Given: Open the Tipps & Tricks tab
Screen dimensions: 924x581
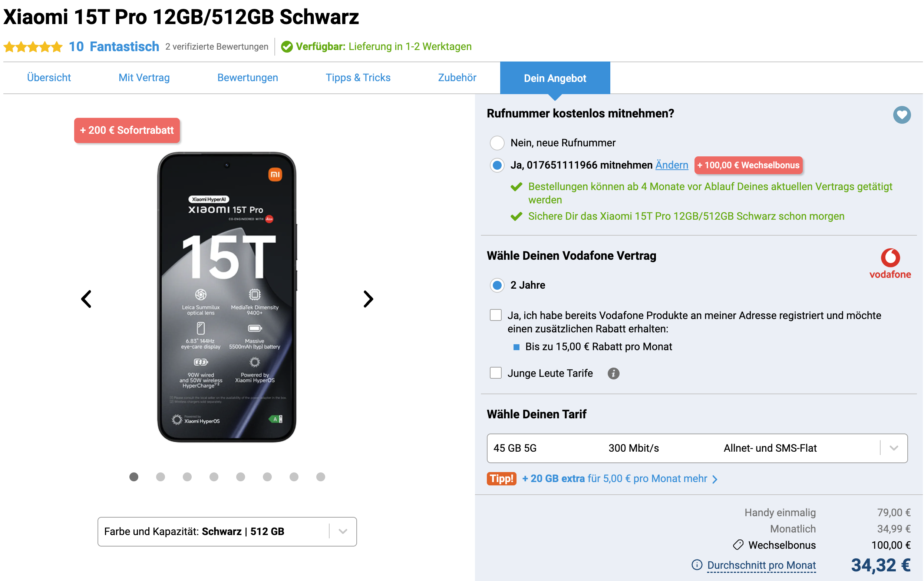Looking at the screenshot, I should (358, 77).
